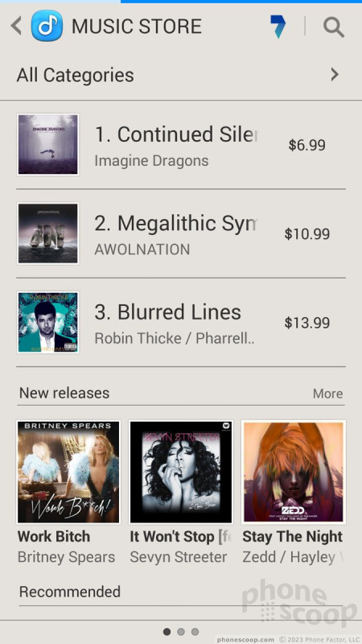362x644 pixels.
Task: Tap the $10.99 price for Megalithic Symphony
Action: click(x=307, y=233)
